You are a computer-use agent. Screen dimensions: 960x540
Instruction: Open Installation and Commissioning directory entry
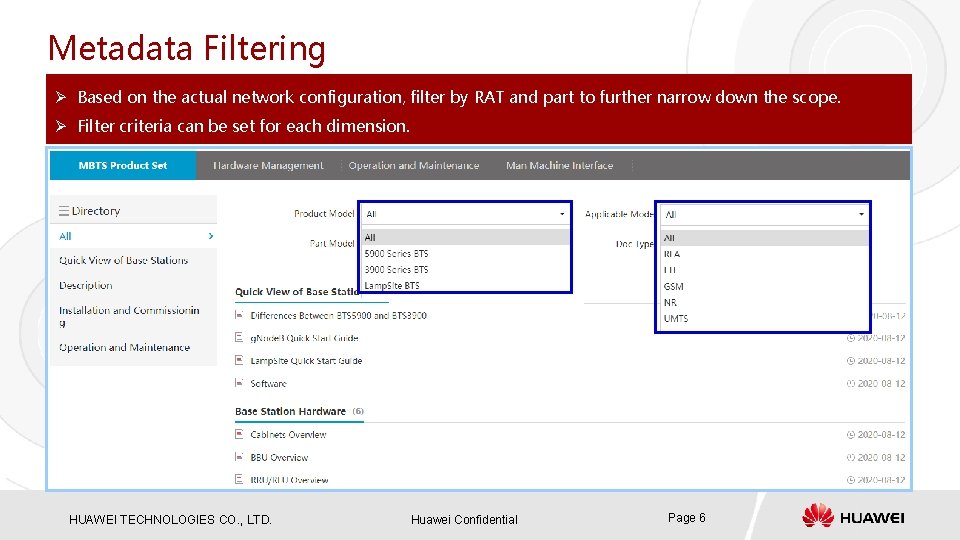coord(129,316)
